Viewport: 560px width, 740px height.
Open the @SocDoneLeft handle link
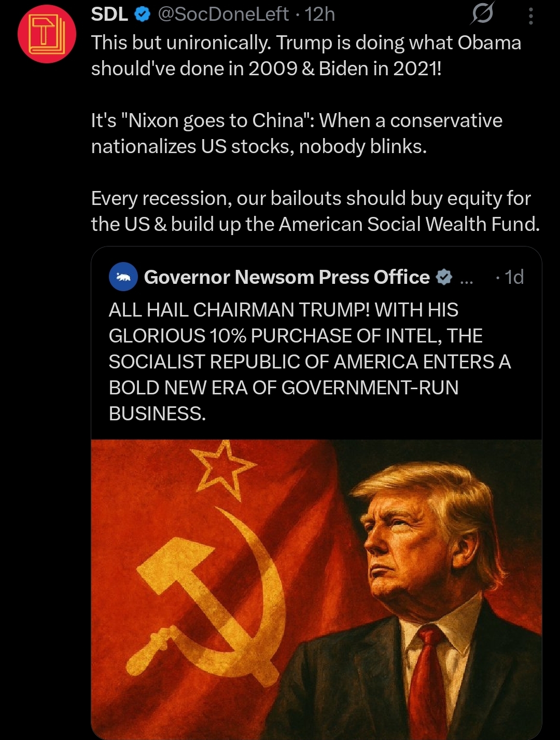click(x=223, y=15)
